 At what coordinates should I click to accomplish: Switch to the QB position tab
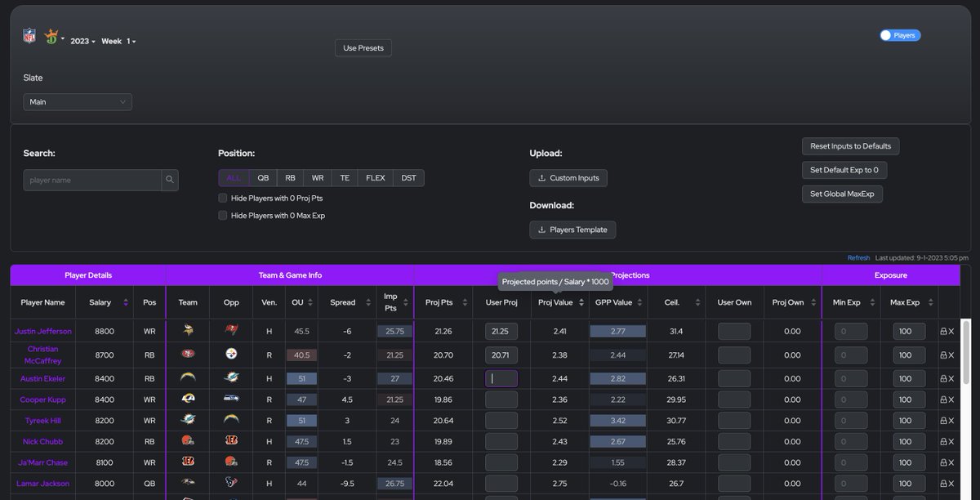click(263, 177)
